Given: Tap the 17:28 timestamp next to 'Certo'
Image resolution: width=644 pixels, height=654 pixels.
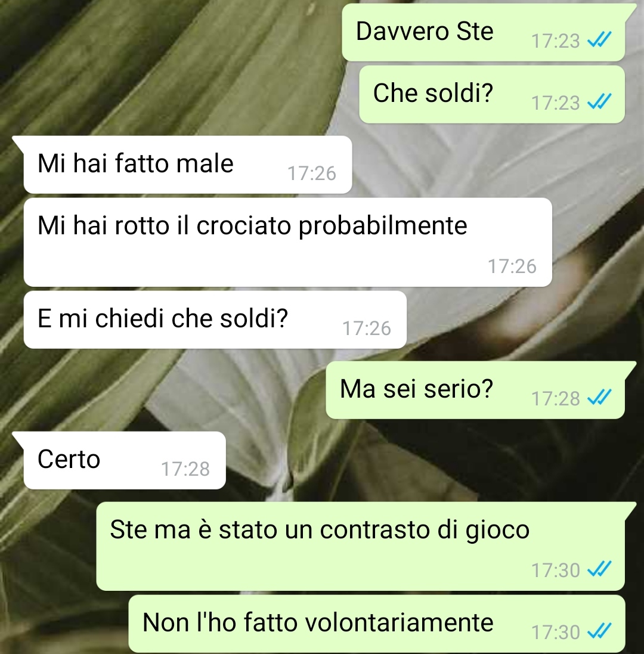Looking at the screenshot, I should tap(185, 469).
